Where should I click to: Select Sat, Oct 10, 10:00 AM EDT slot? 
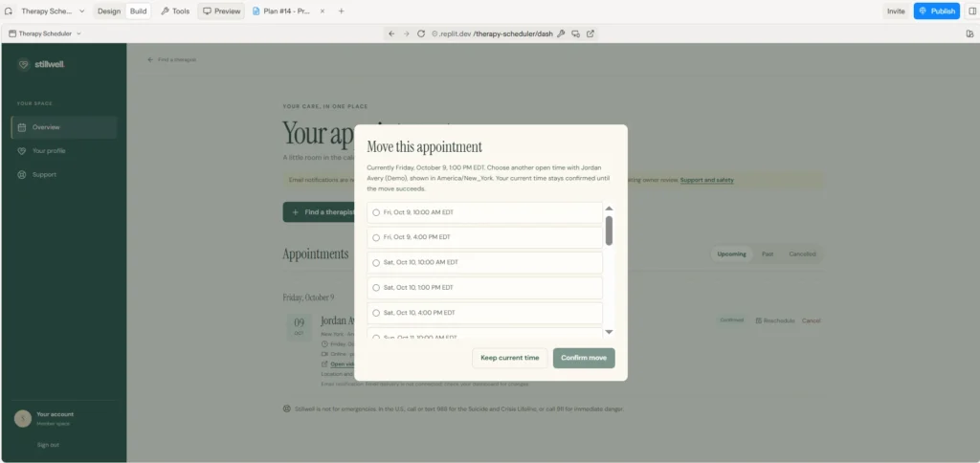pyautogui.click(x=484, y=262)
